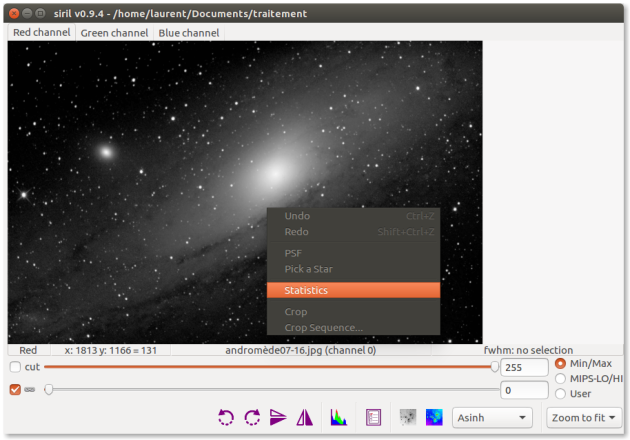The image size is (630, 440).
Task: Open the histogram tool icon
Action: click(339, 417)
